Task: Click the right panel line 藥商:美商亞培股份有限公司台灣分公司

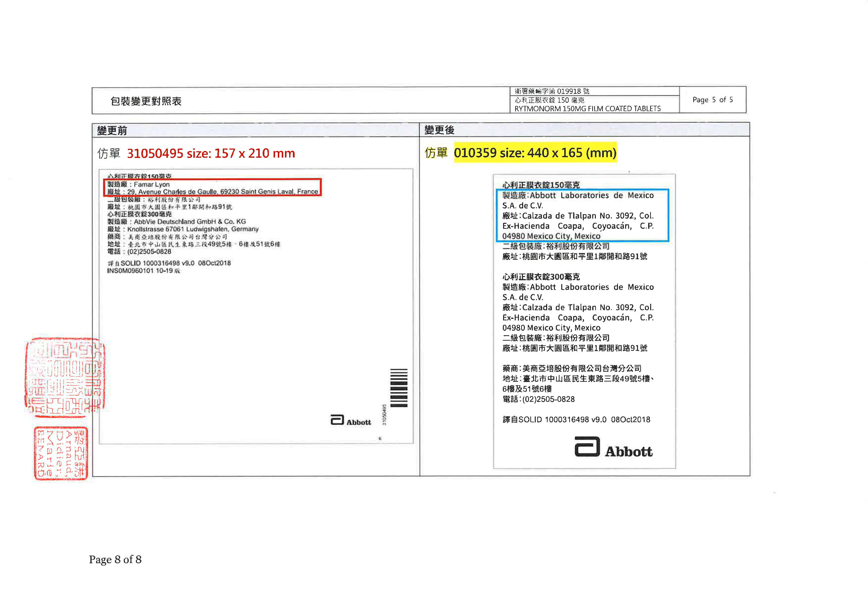Action: click(572, 368)
